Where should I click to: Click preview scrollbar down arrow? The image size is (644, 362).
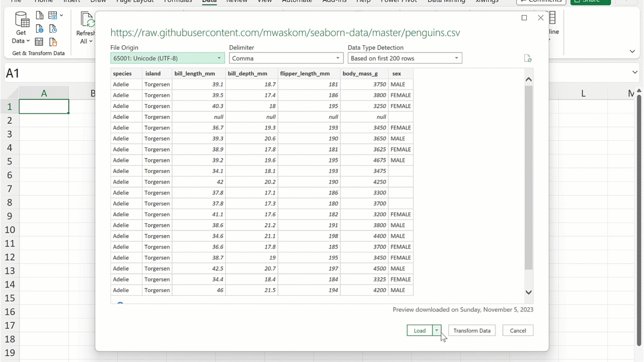click(x=528, y=292)
